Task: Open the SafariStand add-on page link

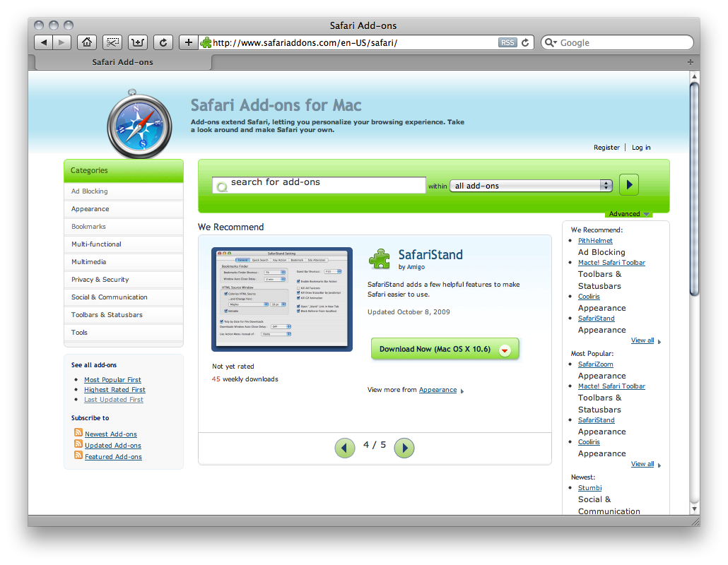Action: [x=430, y=254]
